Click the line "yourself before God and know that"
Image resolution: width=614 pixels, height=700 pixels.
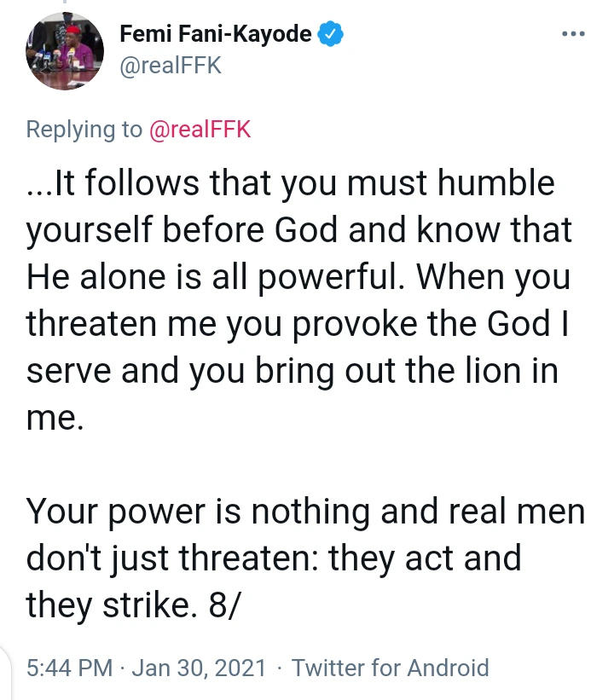298,230
